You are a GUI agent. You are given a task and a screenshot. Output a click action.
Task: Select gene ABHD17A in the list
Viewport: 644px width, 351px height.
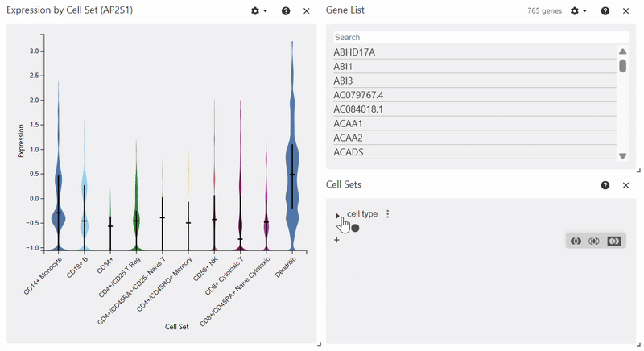(475, 52)
